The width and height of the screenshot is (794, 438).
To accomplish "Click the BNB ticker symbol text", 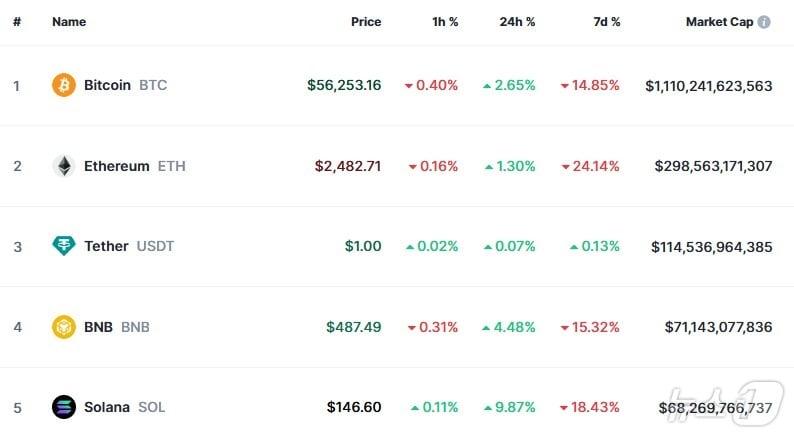I will click(135, 327).
